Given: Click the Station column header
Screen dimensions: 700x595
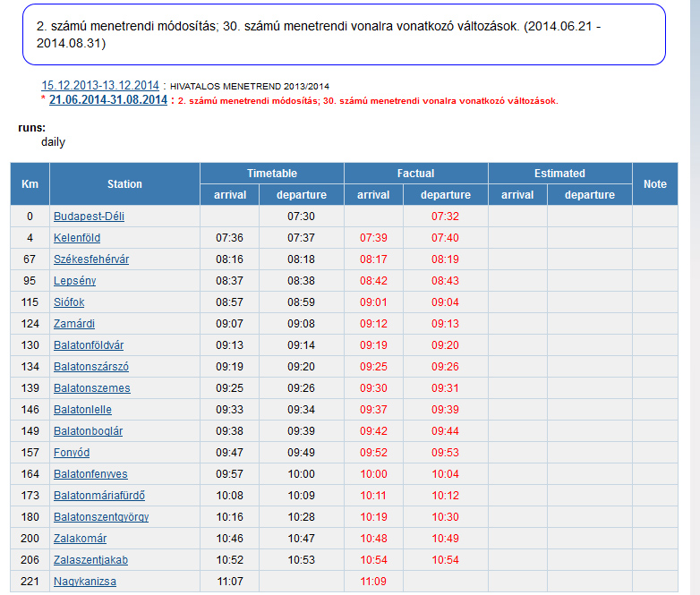Looking at the screenshot, I should click(x=124, y=184).
